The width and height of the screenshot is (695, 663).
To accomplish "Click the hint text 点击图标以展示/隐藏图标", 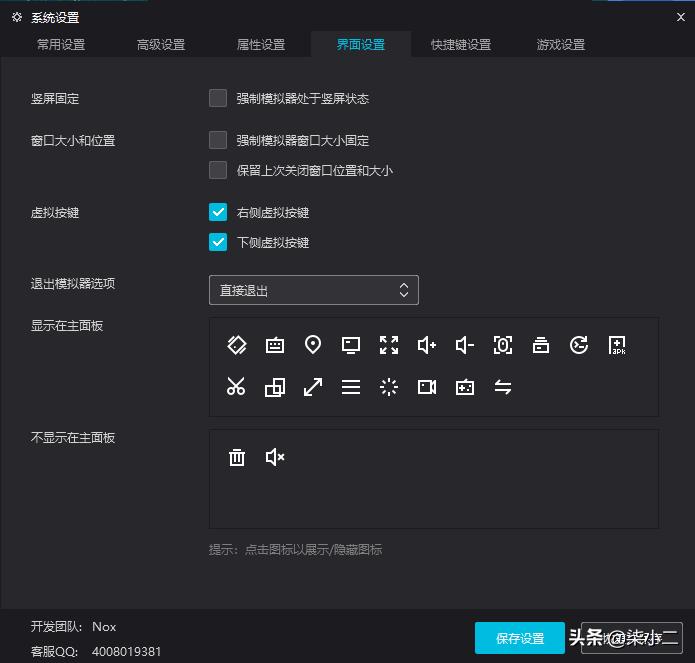I will pyautogui.click(x=314, y=550).
